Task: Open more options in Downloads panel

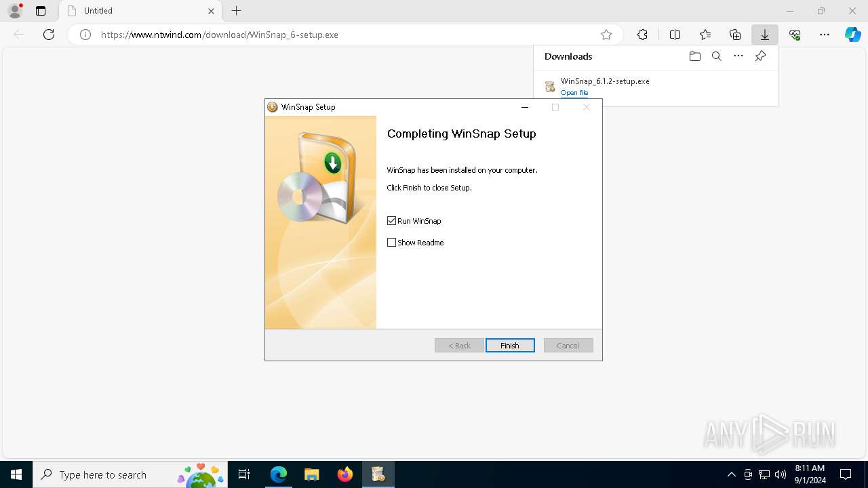Action: coord(738,56)
